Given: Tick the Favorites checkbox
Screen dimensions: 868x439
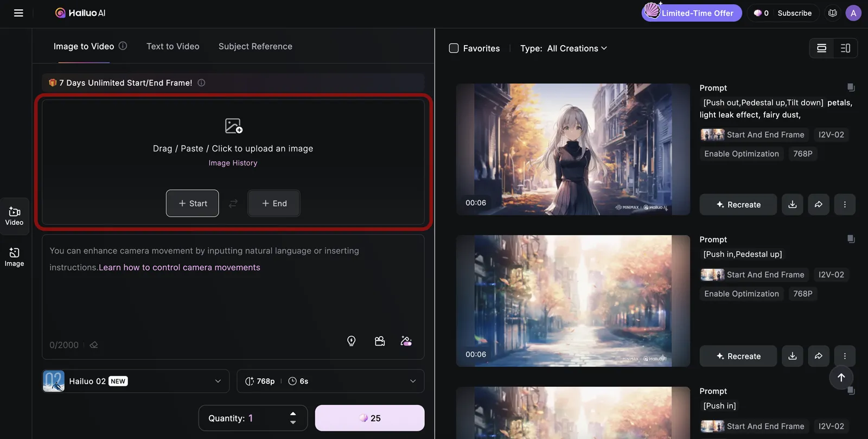Looking at the screenshot, I should 454,48.
